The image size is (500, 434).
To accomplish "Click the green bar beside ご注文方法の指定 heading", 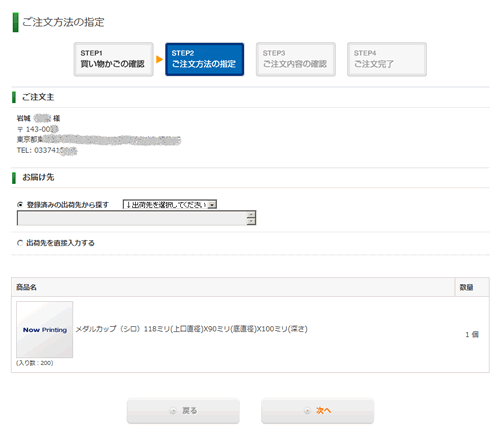I will coord(15,22).
